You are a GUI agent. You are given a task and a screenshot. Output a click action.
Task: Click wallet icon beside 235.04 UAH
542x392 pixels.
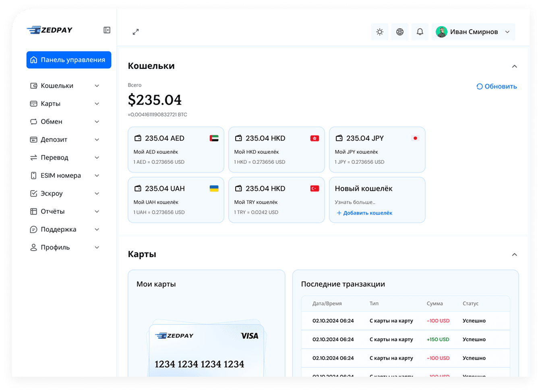(x=138, y=188)
